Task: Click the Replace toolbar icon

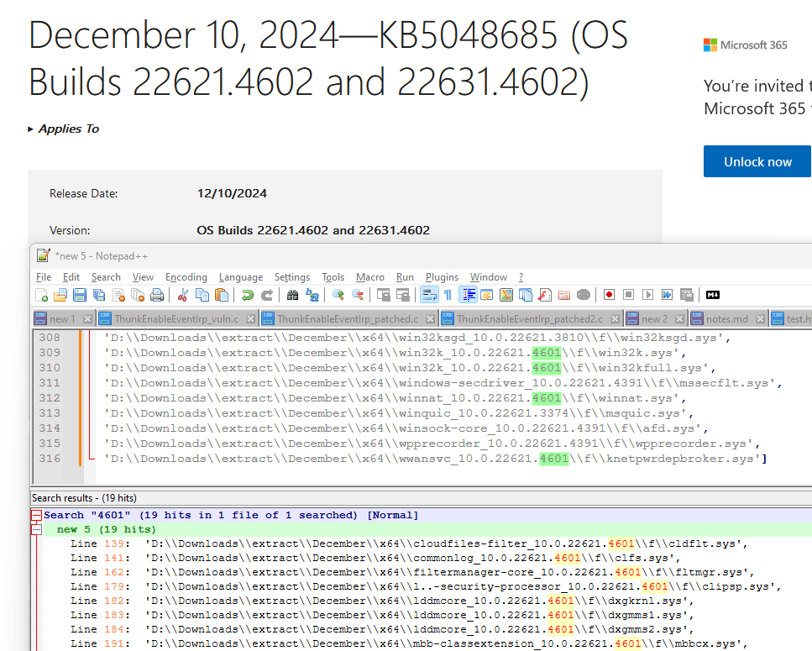Action: pos(312,295)
